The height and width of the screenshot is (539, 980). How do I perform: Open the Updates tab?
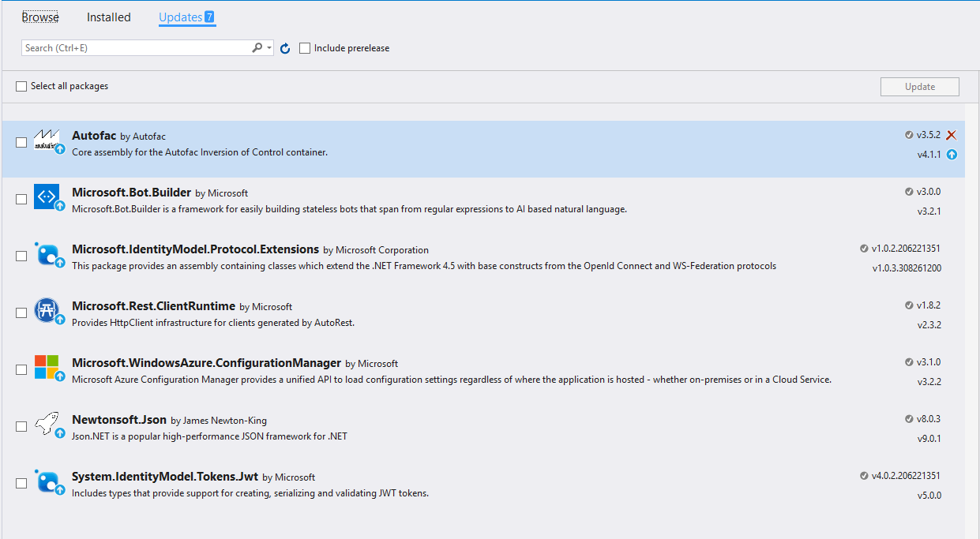click(181, 17)
